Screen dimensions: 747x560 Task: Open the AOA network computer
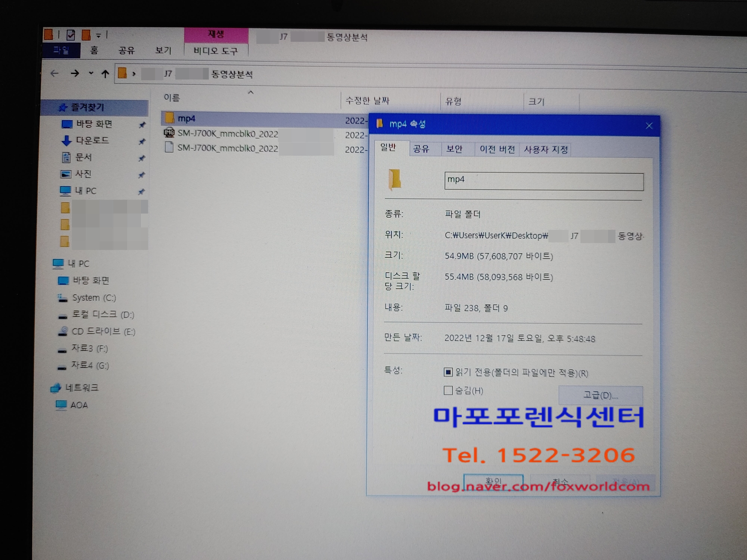[x=79, y=405]
